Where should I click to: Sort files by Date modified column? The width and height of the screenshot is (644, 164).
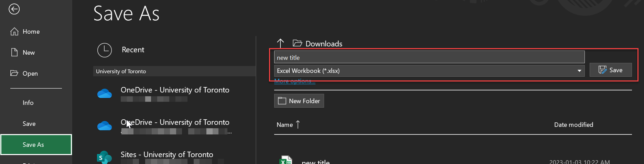click(573, 125)
